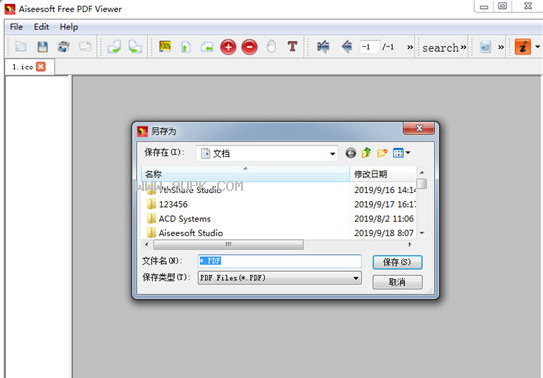Open the 保存在 location dropdown

coord(267,153)
